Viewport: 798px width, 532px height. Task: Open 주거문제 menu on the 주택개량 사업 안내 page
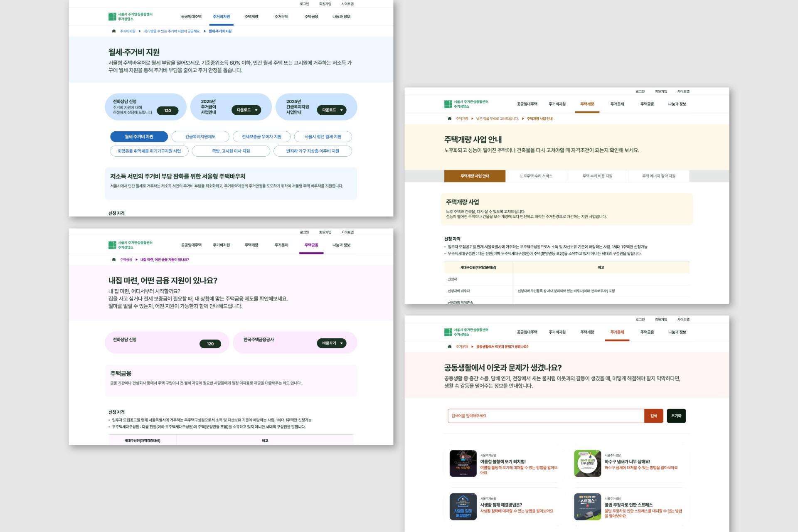[x=617, y=104]
